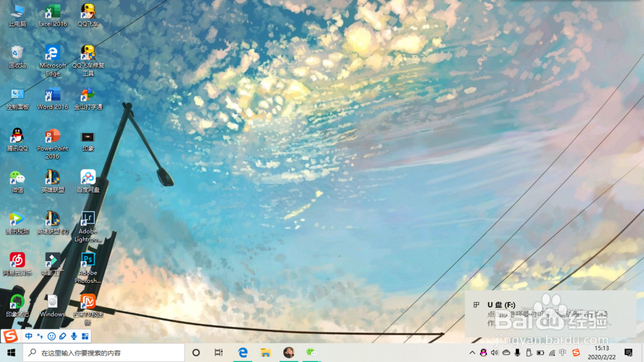Viewport: 644px width, 362px height.
Task: Open the Adobe Lightroom desktop shortcut
Action: click(x=88, y=226)
